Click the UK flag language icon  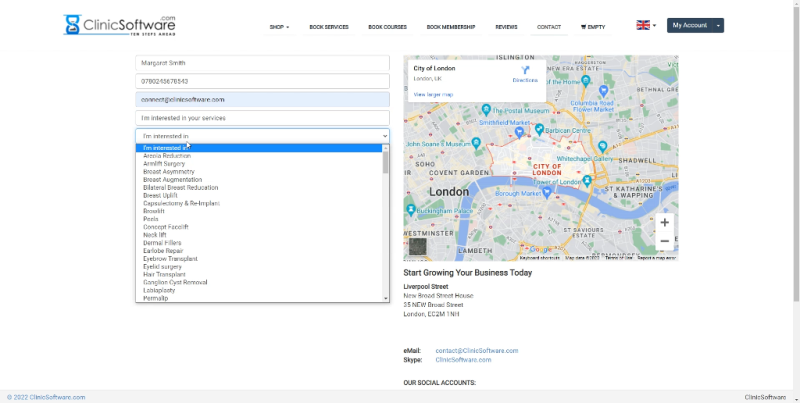click(x=643, y=25)
